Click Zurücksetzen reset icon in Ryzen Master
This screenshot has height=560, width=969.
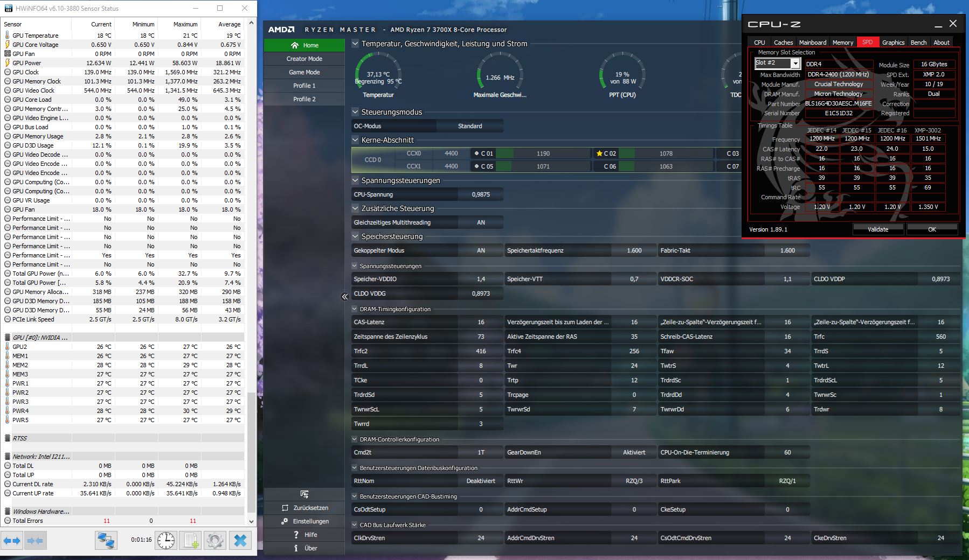point(285,508)
